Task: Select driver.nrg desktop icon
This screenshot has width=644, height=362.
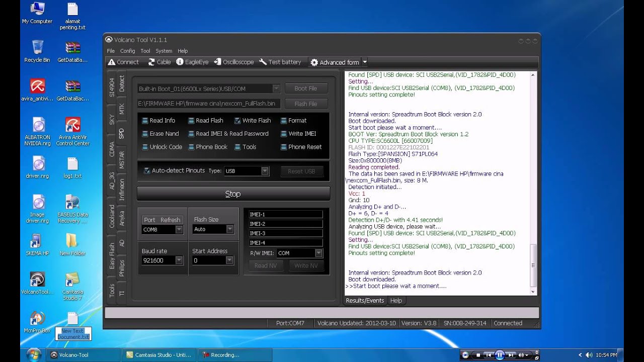Action: pyautogui.click(x=37, y=167)
